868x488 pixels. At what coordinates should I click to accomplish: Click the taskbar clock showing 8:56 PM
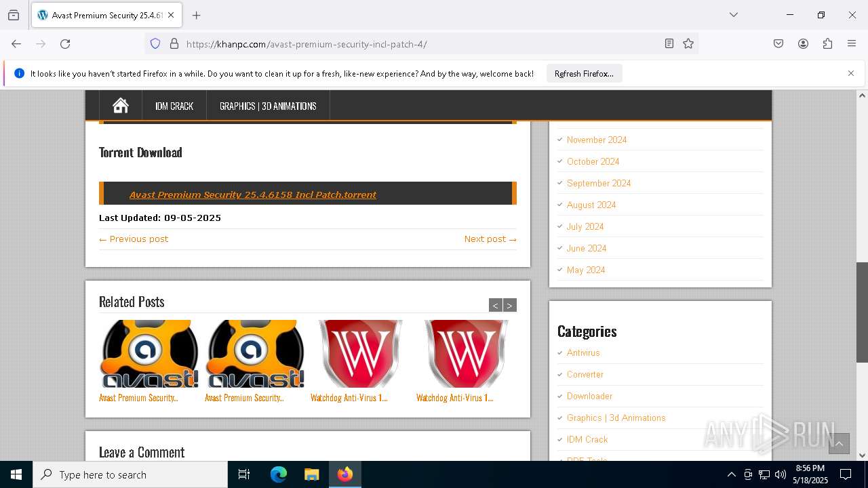pyautogui.click(x=810, y=474)
